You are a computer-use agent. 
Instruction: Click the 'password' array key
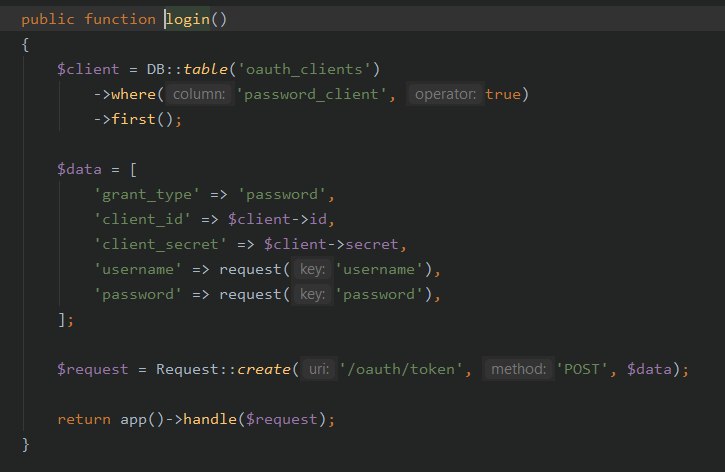coord(138,294)
